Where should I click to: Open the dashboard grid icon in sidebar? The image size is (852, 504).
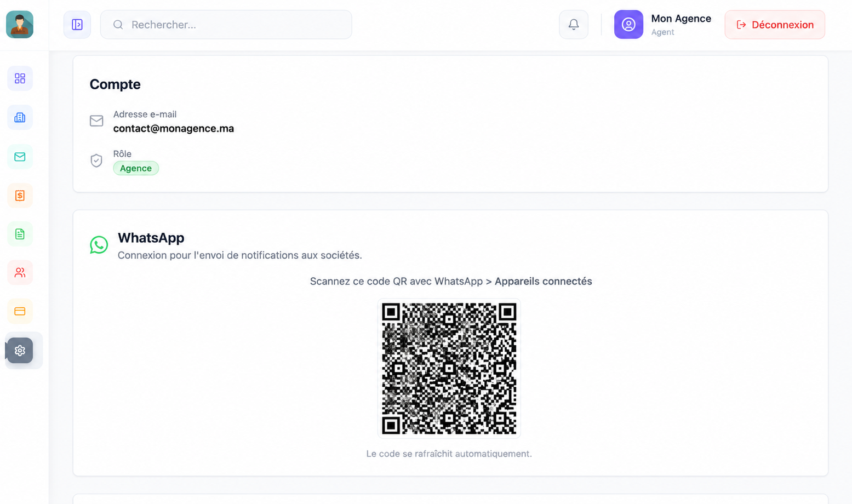20,78
